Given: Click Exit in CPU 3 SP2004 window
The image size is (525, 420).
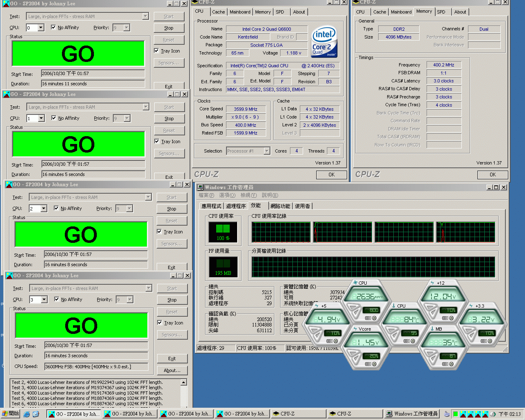Looking at the screenshot, I should [172, 358].
